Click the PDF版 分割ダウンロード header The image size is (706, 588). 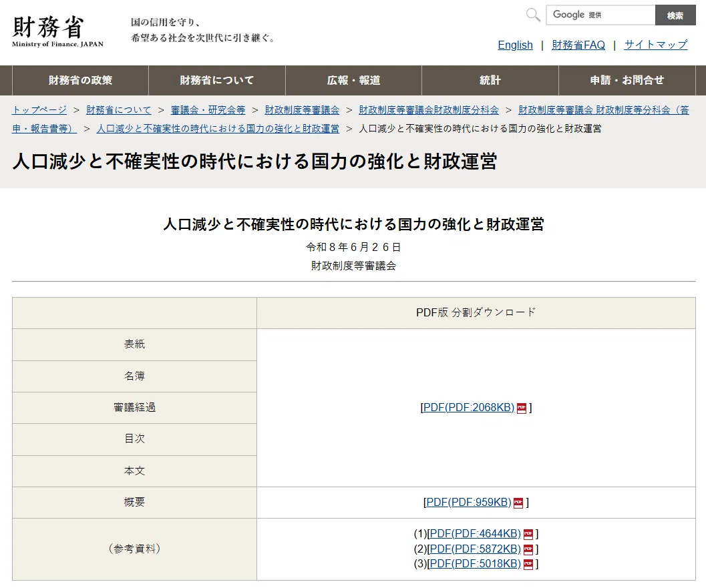pyautogui.click(x=476, y=312)
